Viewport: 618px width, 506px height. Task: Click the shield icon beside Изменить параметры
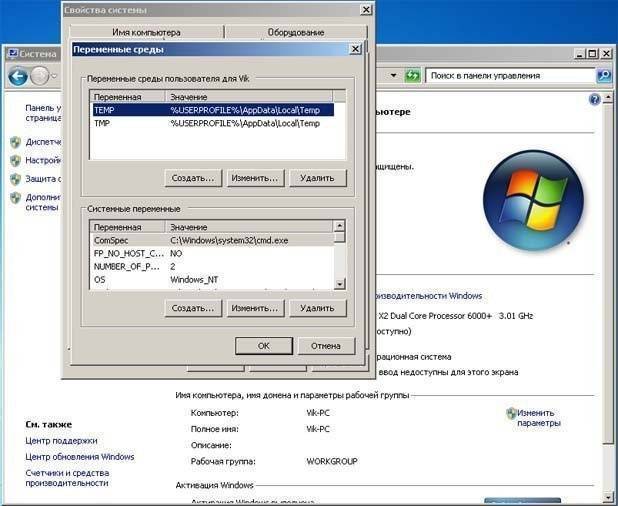point(511,413)
